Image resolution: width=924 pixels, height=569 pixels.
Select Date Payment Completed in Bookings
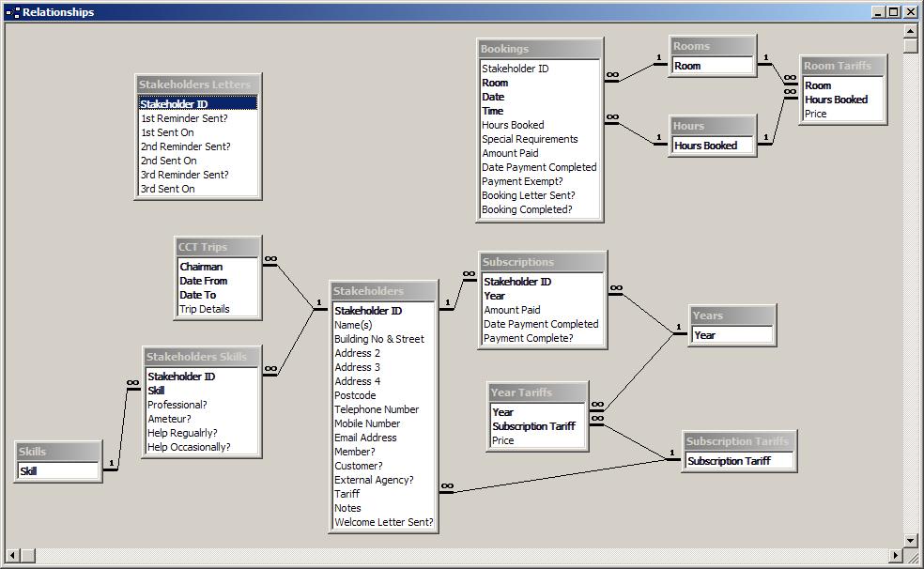[x=539, y=167]
